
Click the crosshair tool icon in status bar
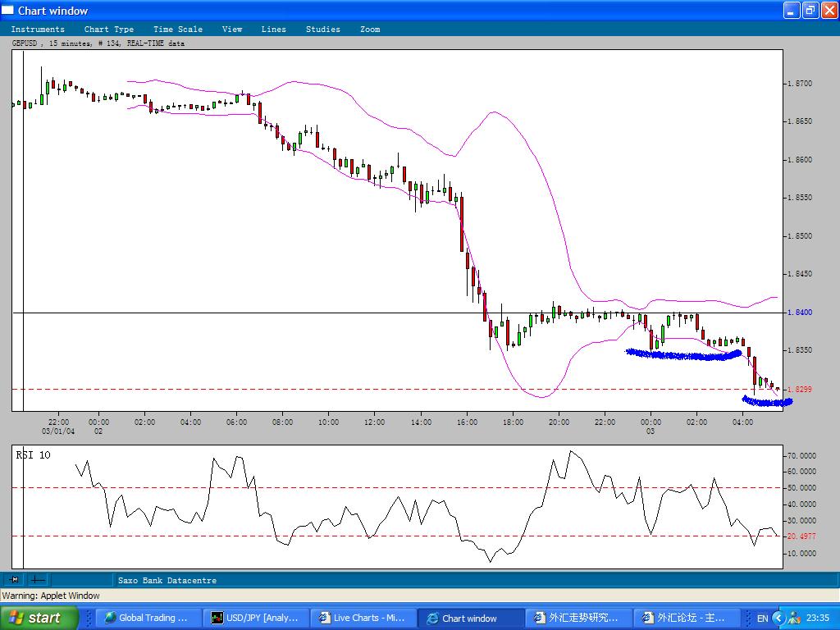point(38,579)
